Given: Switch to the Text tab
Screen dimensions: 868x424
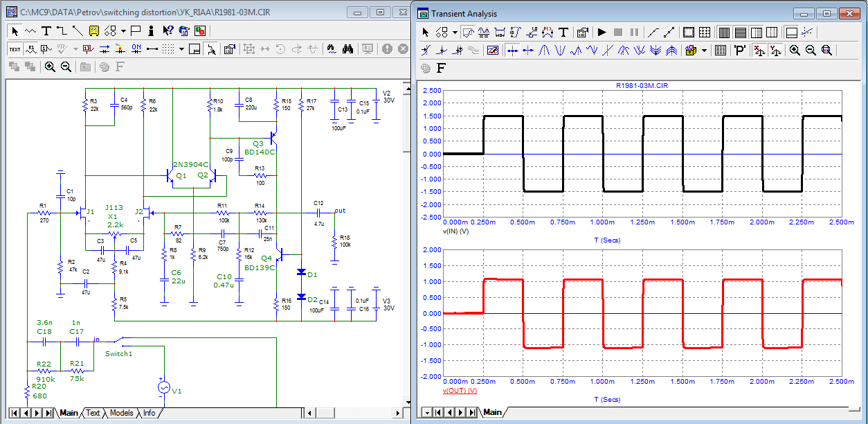Looking at the screenshot, I should tap(93, 413).
